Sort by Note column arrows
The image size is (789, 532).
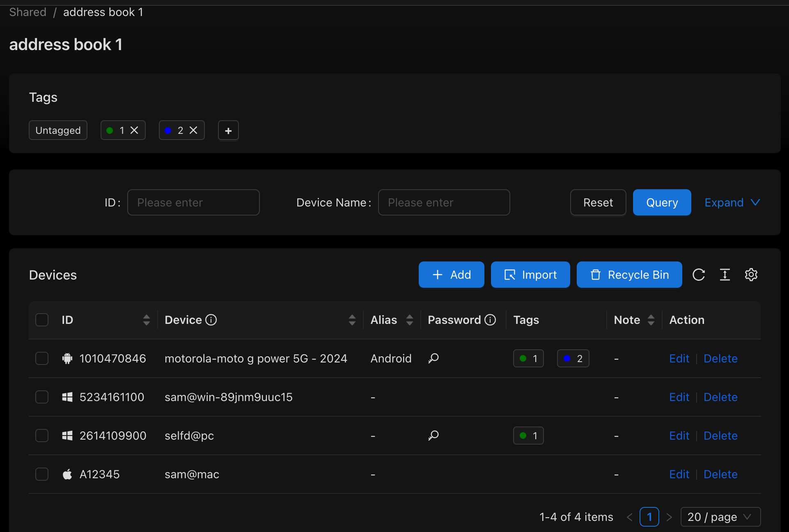651,320
